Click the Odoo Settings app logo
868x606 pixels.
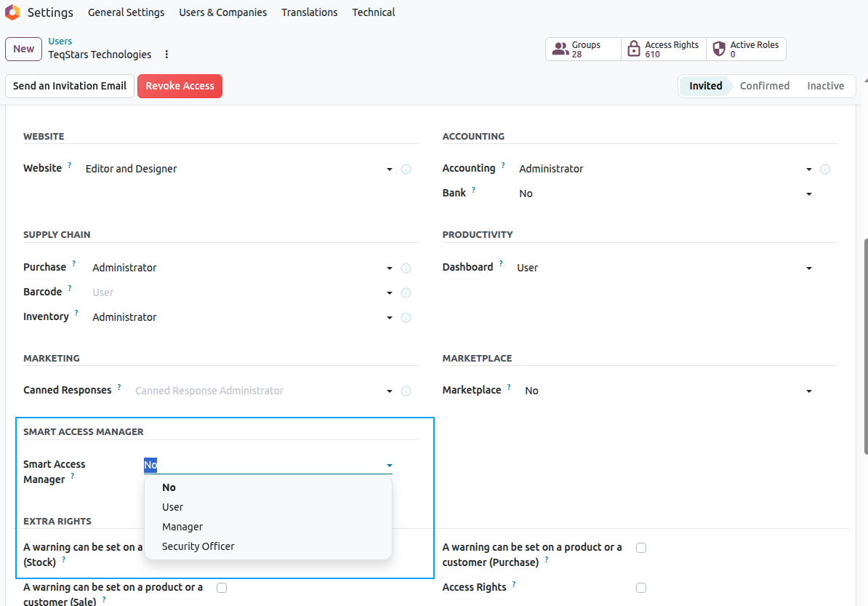[x=12, y=12]
